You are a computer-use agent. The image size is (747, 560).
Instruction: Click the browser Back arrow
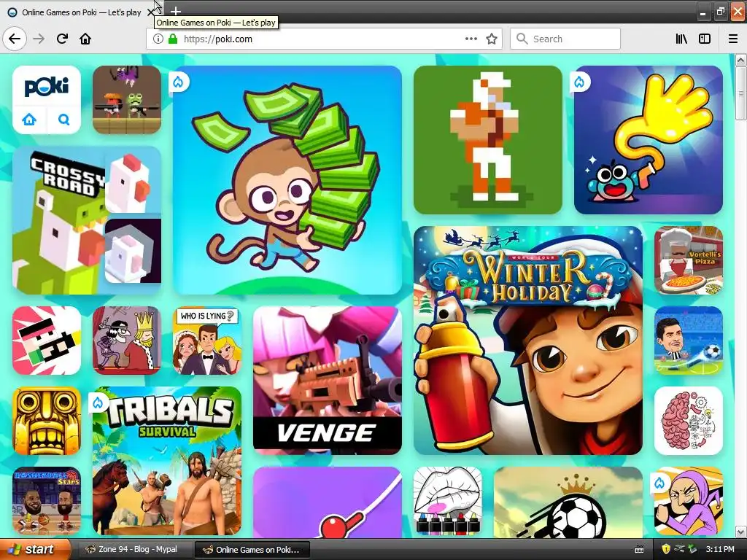[x=15, y=39]
